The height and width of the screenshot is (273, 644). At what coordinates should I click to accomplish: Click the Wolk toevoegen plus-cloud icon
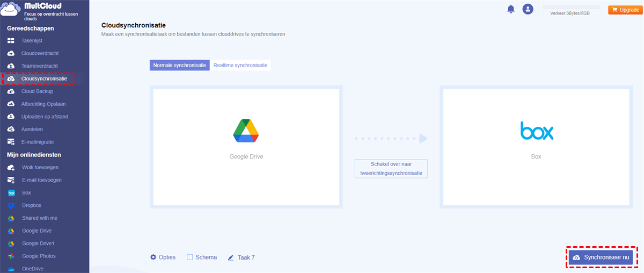[x=11, y=168]
